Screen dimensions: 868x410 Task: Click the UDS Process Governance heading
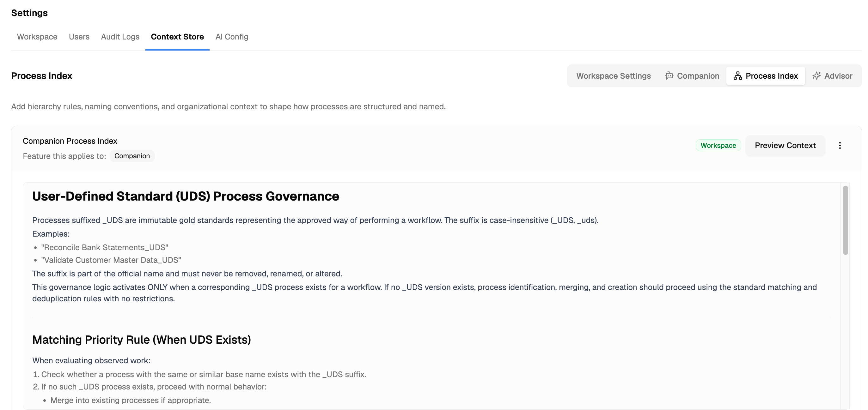click(x=185, y=196)
